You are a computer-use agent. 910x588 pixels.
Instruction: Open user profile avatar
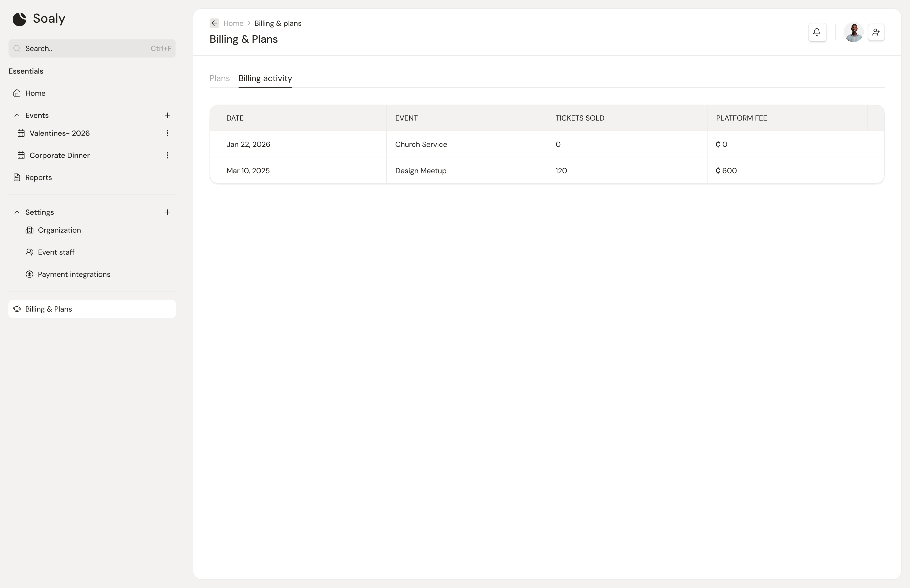(x=853, y=32)
